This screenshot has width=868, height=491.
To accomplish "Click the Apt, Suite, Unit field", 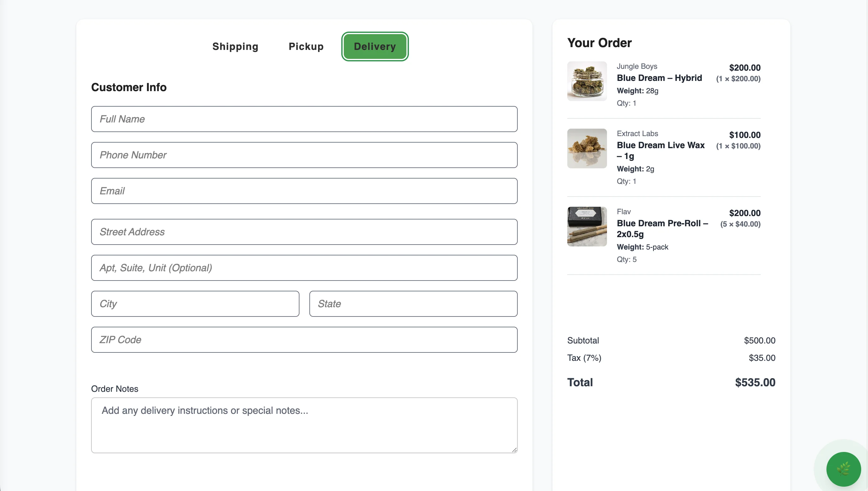I will click(x=304, y=268).
